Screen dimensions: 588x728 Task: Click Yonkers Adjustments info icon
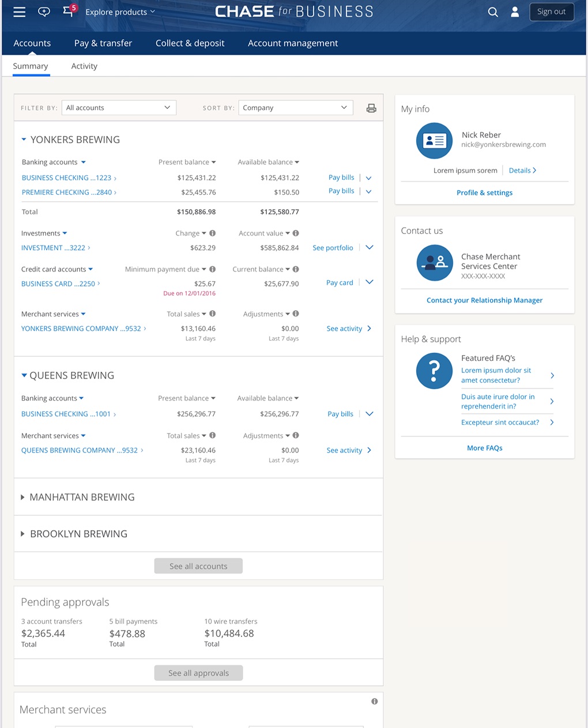296,314
